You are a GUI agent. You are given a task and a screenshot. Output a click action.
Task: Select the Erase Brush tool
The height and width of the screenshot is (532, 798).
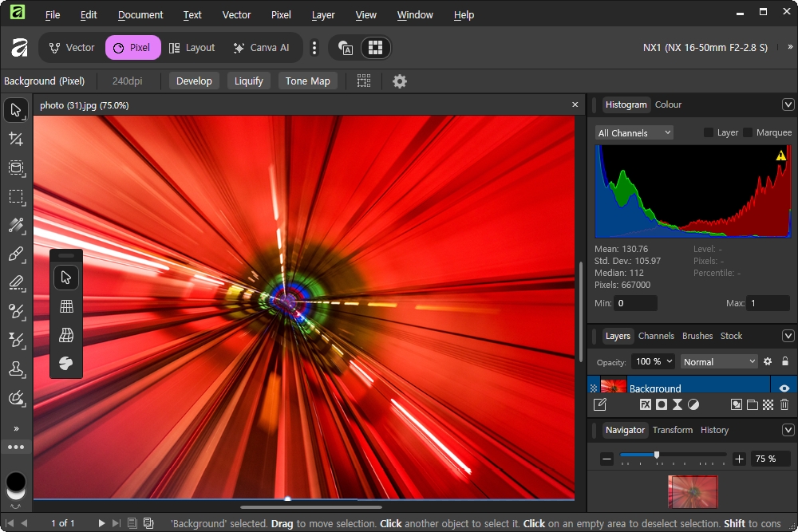16,283
